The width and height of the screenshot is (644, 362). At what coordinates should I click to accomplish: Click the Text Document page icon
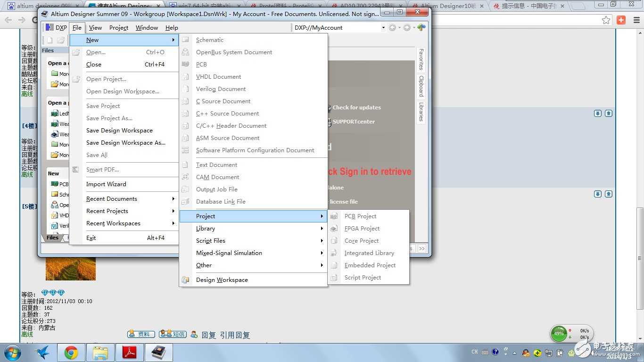click(x=185, y=165)
